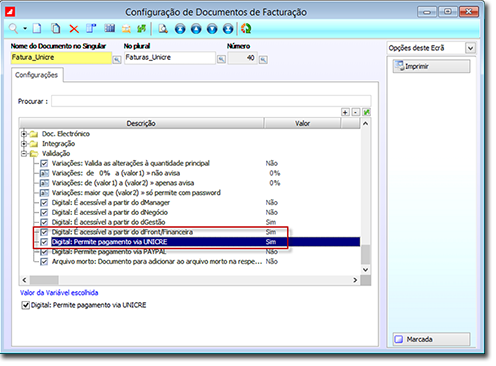Toggle checkbox for acessível a partir do dGestão
The image size is (496, 366).
tap(44, 222)
